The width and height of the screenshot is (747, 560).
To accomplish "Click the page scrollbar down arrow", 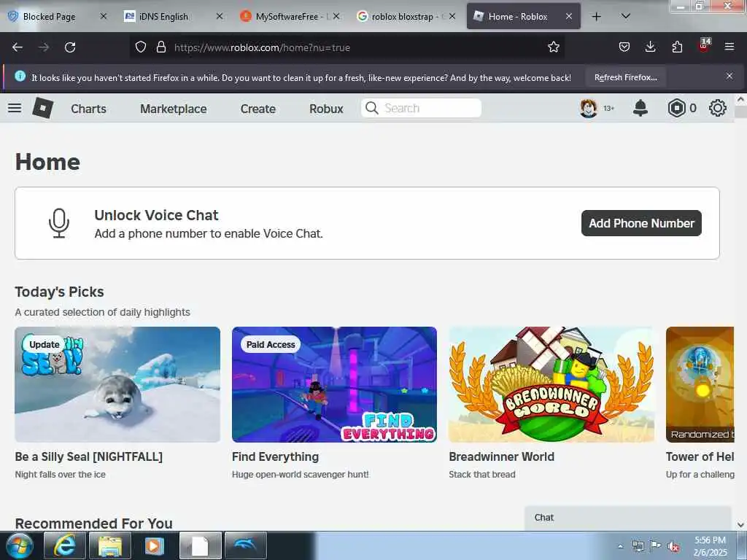I will click(x=740, y=525).
